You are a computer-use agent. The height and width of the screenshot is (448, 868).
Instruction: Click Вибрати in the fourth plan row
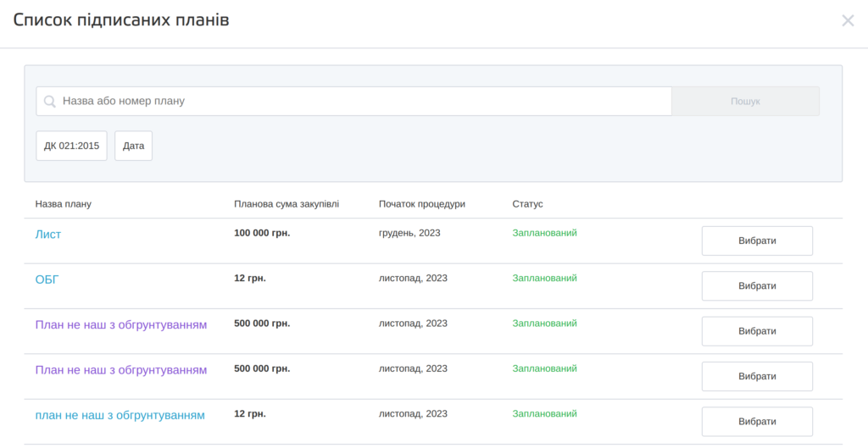point(757,376)
